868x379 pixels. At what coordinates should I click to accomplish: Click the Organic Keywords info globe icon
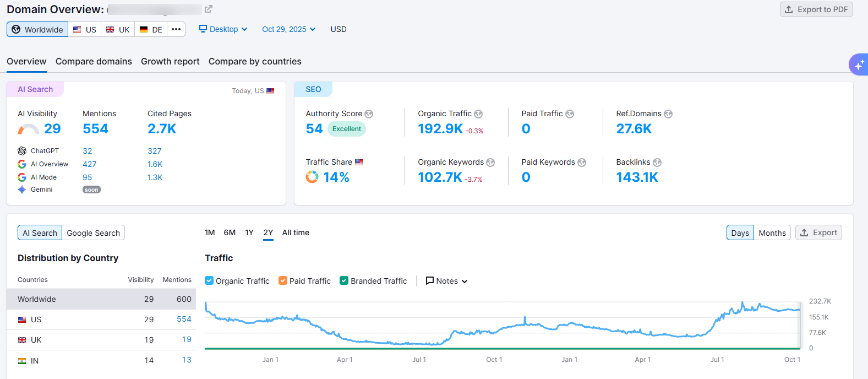tap(490, 163)
